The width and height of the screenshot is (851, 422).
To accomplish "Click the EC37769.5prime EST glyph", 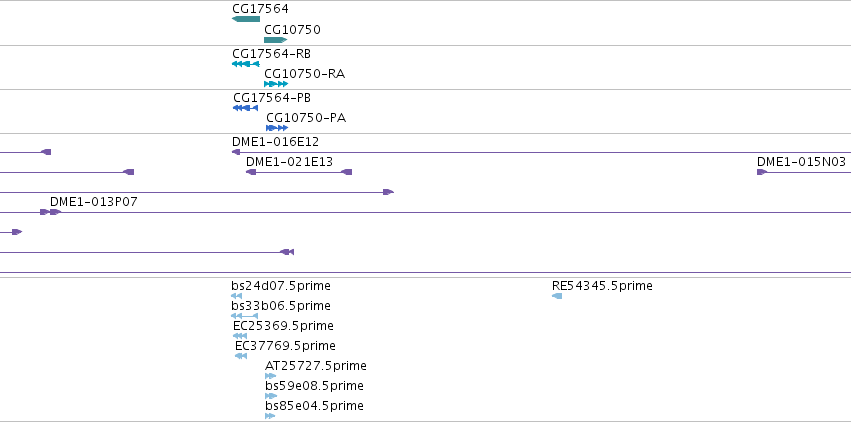I will point(241,356).
